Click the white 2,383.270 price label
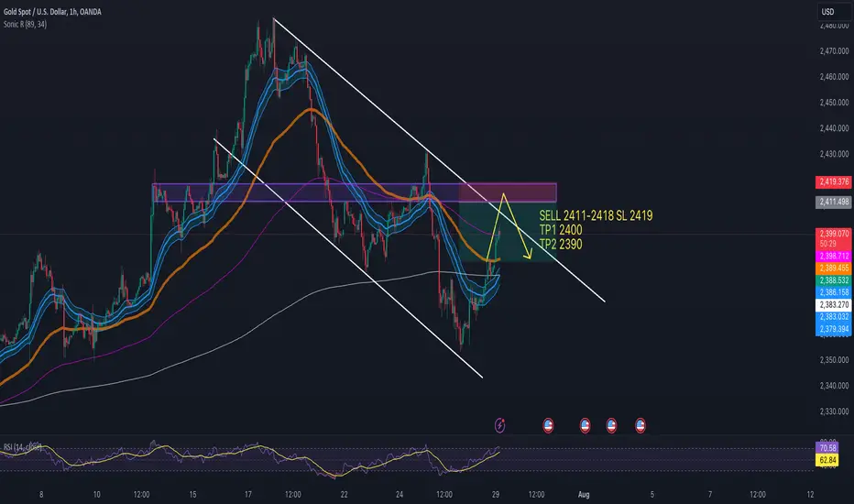The height and width of the screenshot is (504, 854). 833,304
